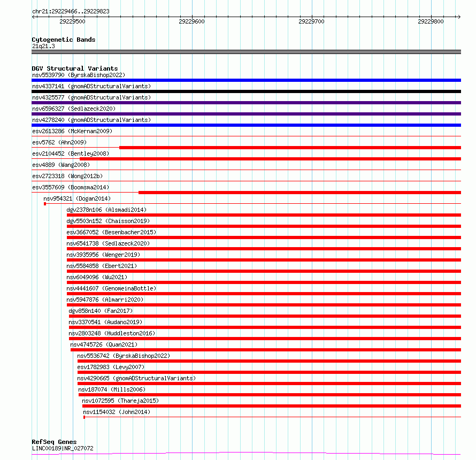The width and height of the screenshot is (476, 460).
Task: Open variant esv1782983 (Levy2007)
Action: [111, 367]
